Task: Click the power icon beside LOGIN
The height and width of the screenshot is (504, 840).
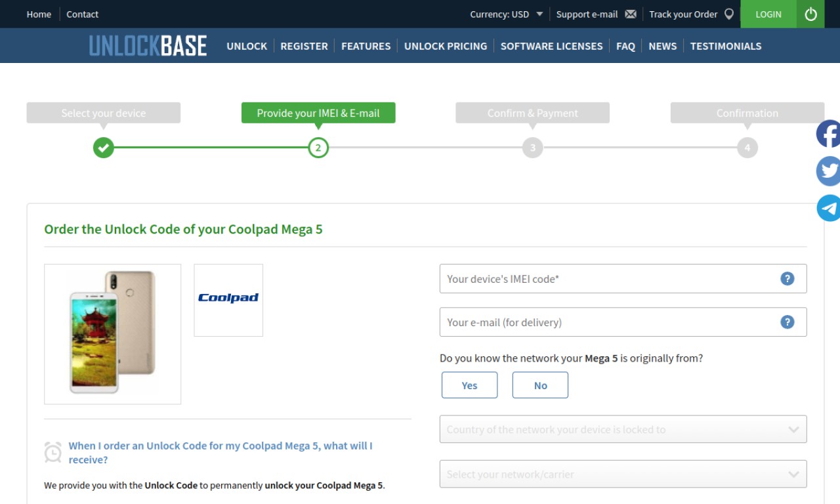Action: 810,14
